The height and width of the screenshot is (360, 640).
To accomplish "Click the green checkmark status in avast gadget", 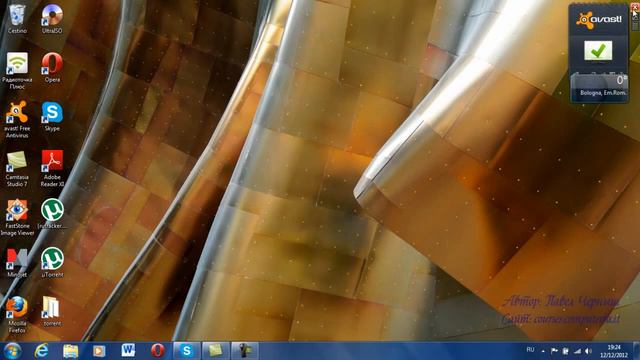I will point(598,51).
